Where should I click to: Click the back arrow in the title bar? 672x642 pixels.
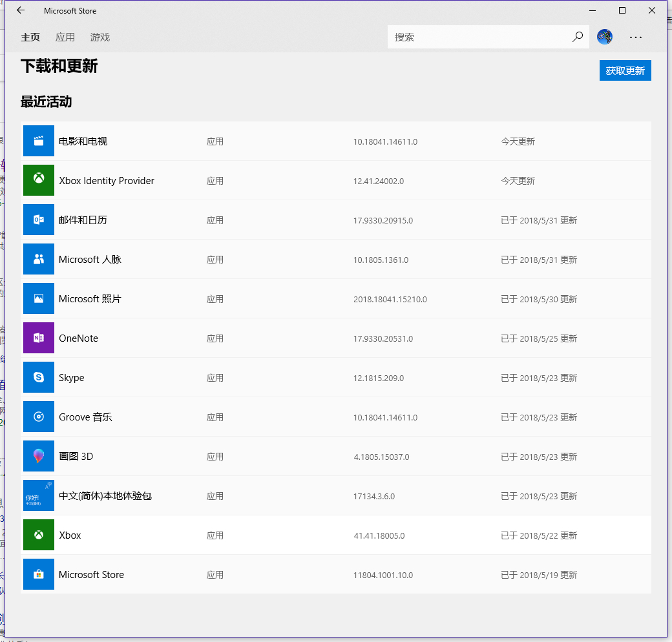(21, 11)
